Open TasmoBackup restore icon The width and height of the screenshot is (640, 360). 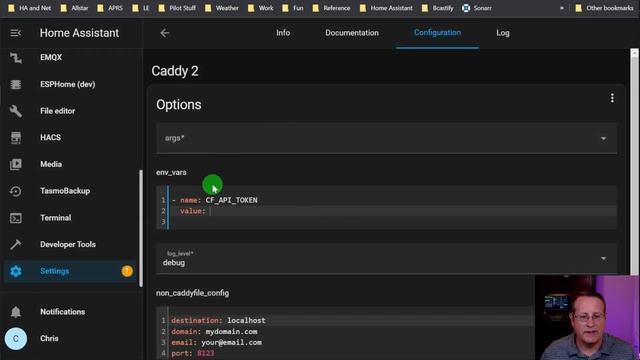[16, 191]
